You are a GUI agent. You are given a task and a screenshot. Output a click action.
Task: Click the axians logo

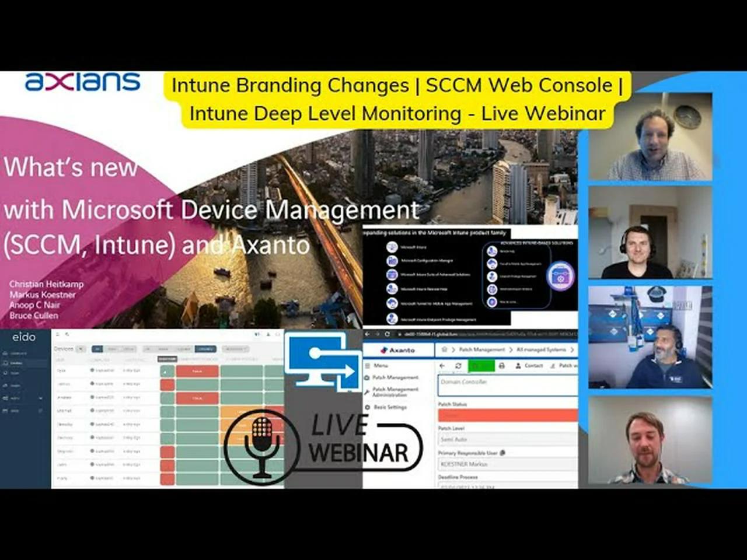(x=82, y=82)
